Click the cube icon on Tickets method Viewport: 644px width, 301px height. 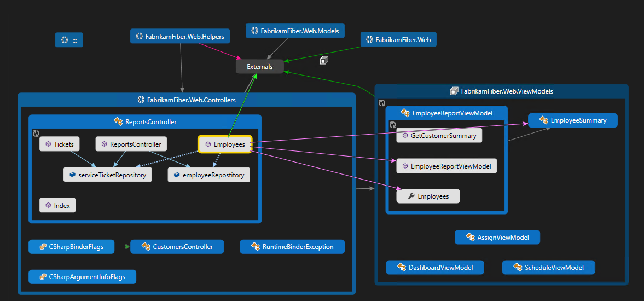[x=48, y=144]
